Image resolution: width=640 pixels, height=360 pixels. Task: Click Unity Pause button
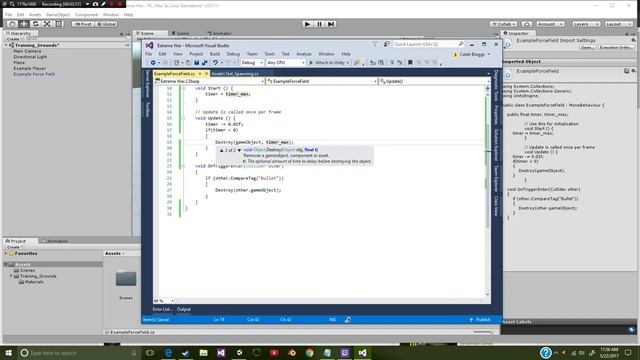pyautogui.click(x=320, y=24)
